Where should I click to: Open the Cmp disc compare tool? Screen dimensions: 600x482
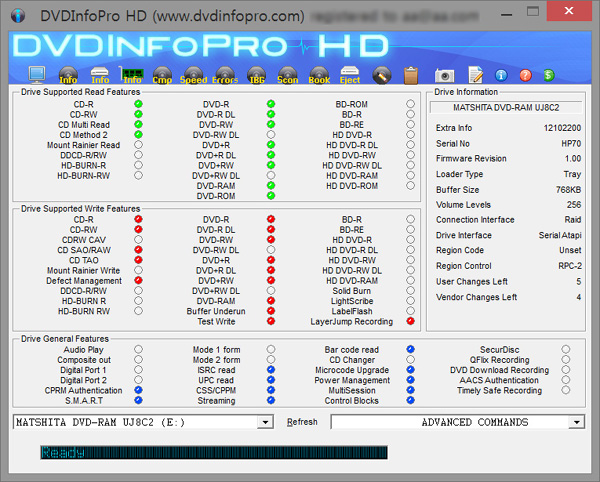tap(162, 75)
